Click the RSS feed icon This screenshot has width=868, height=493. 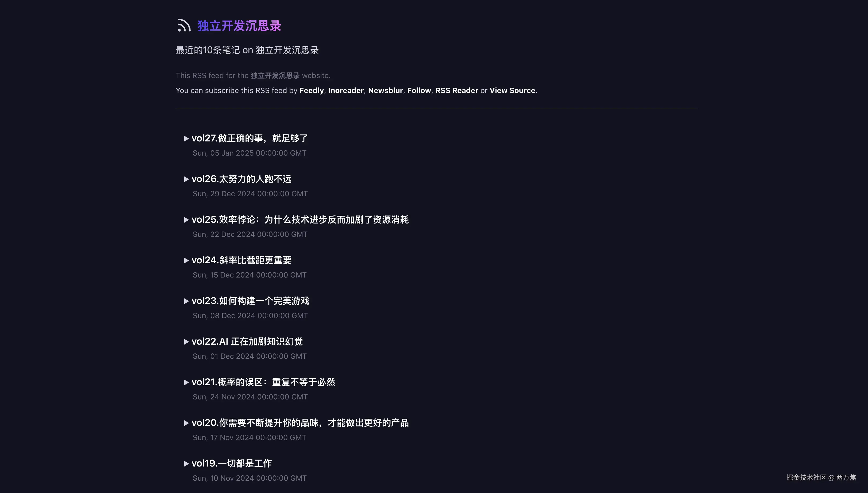click(x=184, y=25)
